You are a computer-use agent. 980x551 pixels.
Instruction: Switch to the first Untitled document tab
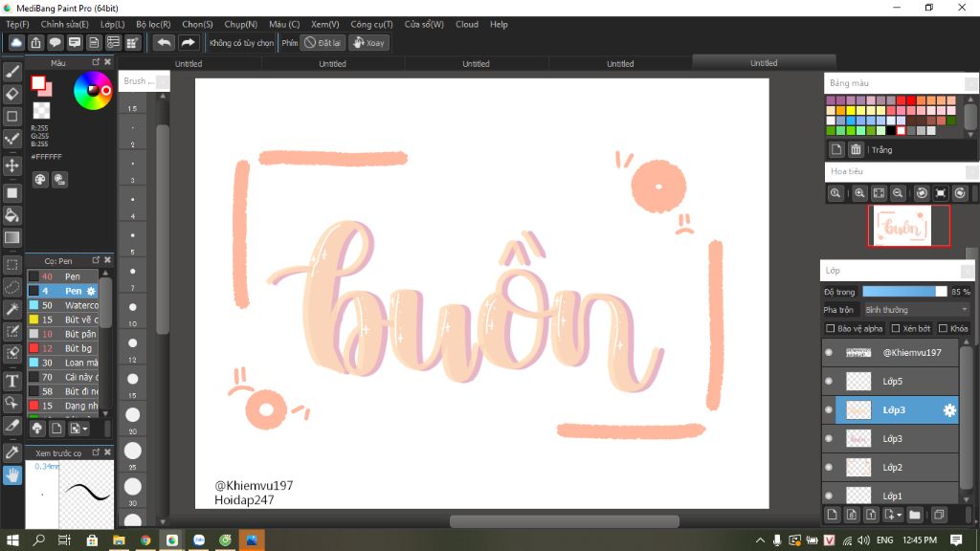189,63
